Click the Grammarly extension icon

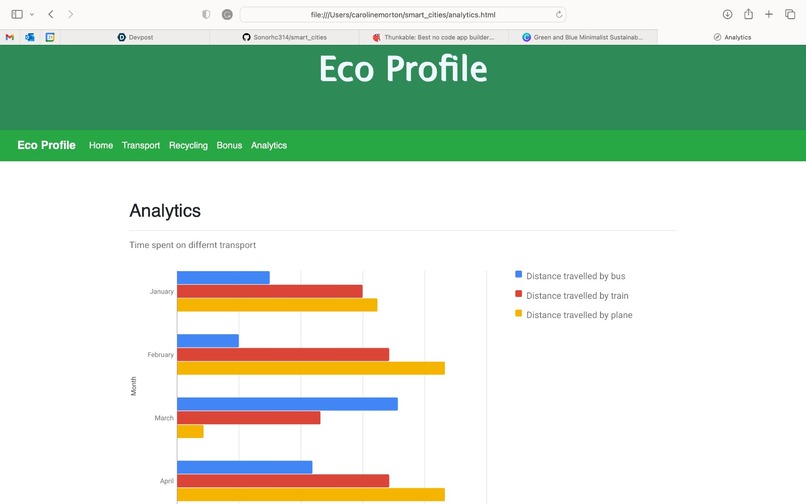click(227, 14)
